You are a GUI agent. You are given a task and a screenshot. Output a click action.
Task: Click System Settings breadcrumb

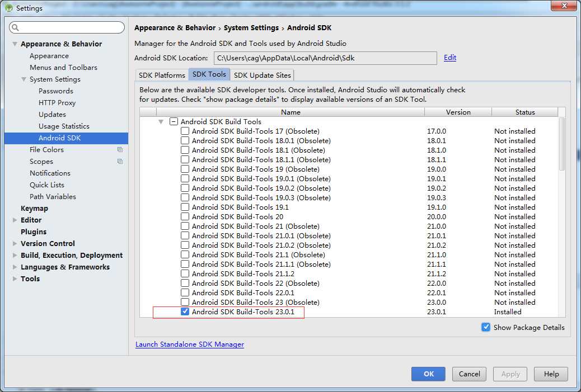tap(251, 28)
